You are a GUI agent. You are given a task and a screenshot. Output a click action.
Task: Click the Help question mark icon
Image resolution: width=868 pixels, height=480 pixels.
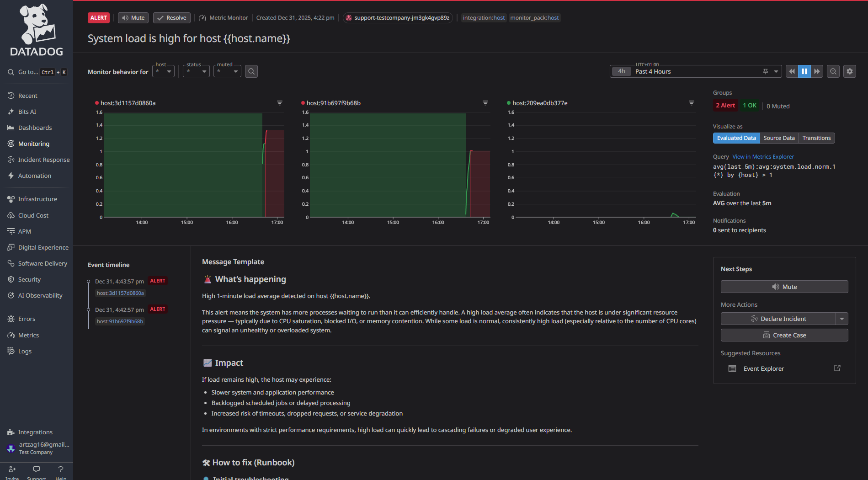61,469
